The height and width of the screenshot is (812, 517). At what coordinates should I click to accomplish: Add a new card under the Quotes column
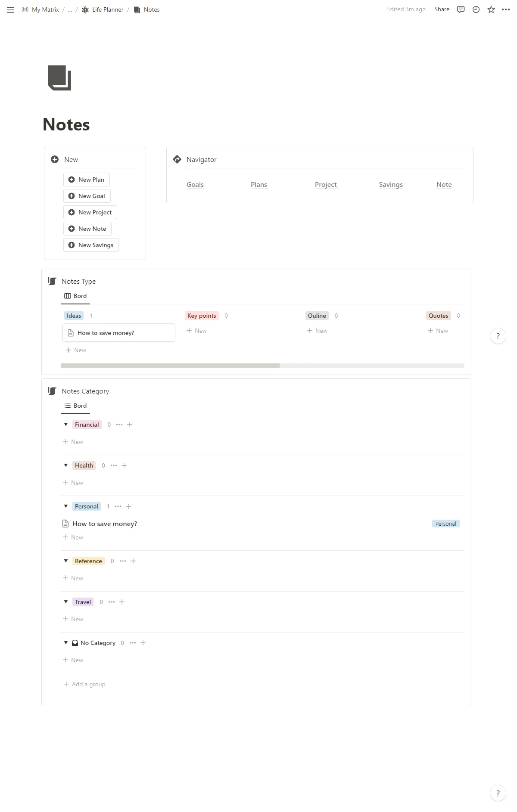[x=438, y=331]
